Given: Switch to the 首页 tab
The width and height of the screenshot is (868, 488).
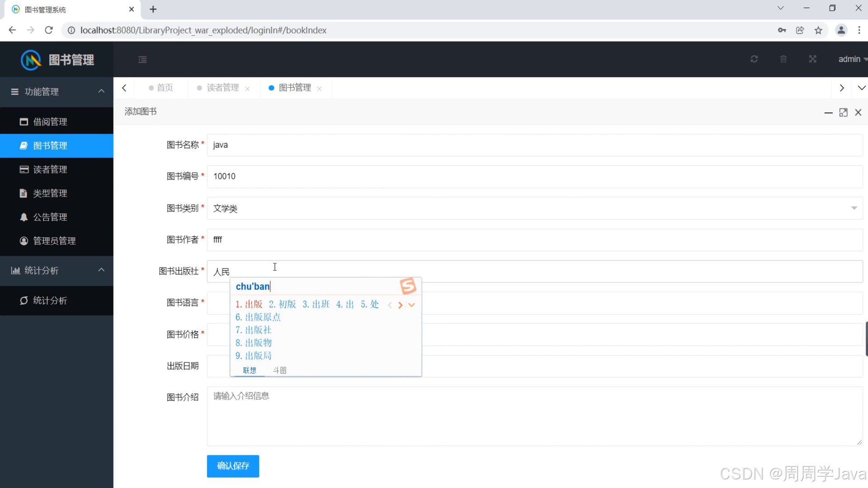Looking at the screenshot, I should [x=164, y=88].
